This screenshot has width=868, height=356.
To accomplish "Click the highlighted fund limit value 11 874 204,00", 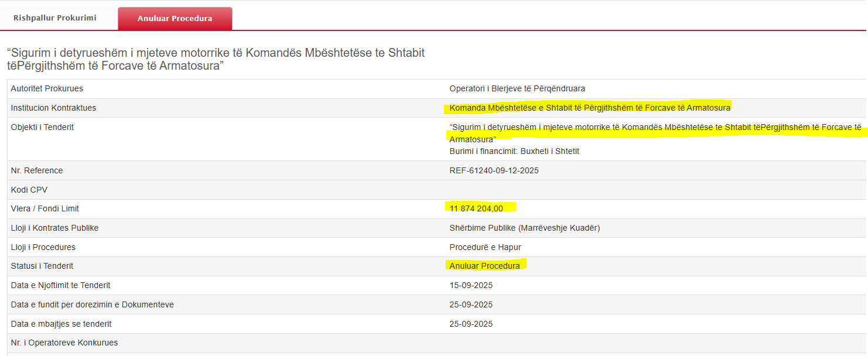I will tap(476, 208).
